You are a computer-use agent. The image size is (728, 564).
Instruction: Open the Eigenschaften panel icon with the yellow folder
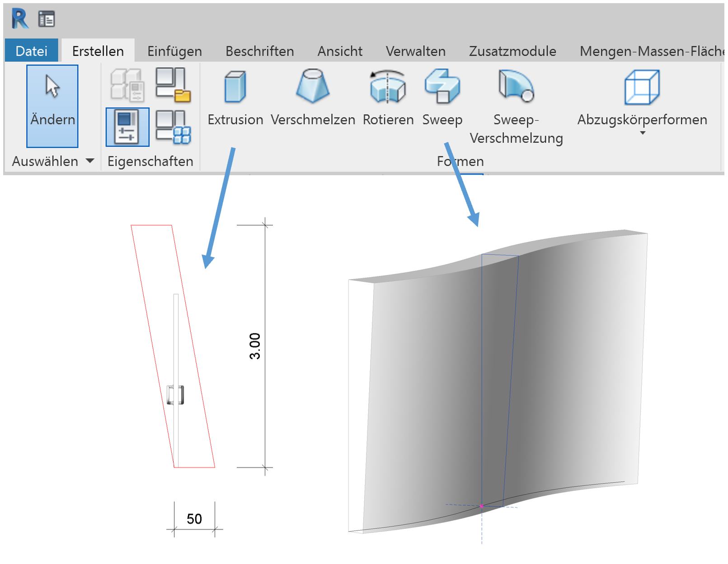click(173, 85)
